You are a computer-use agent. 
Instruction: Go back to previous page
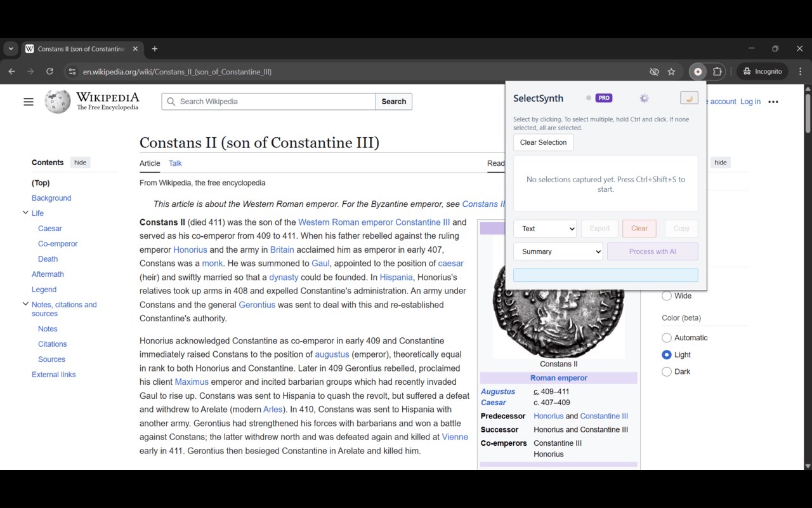pos(11,72)
